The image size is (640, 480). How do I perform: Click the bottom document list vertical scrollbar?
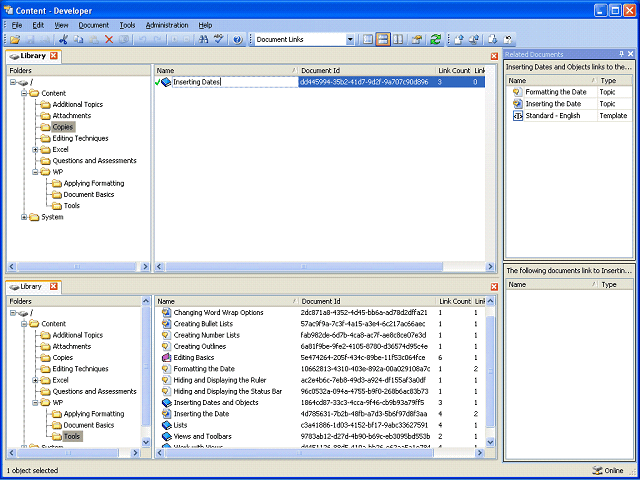pos(491,371)
